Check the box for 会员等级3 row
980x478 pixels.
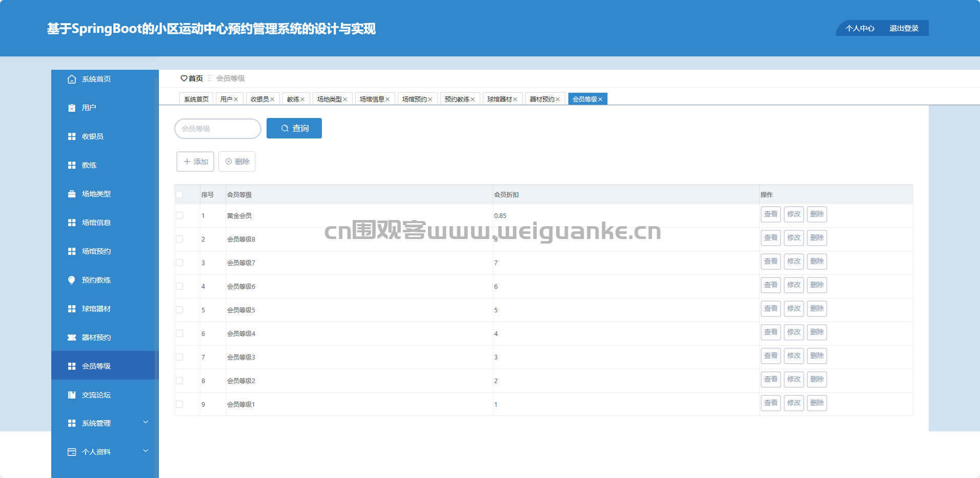tap(179, 357)
